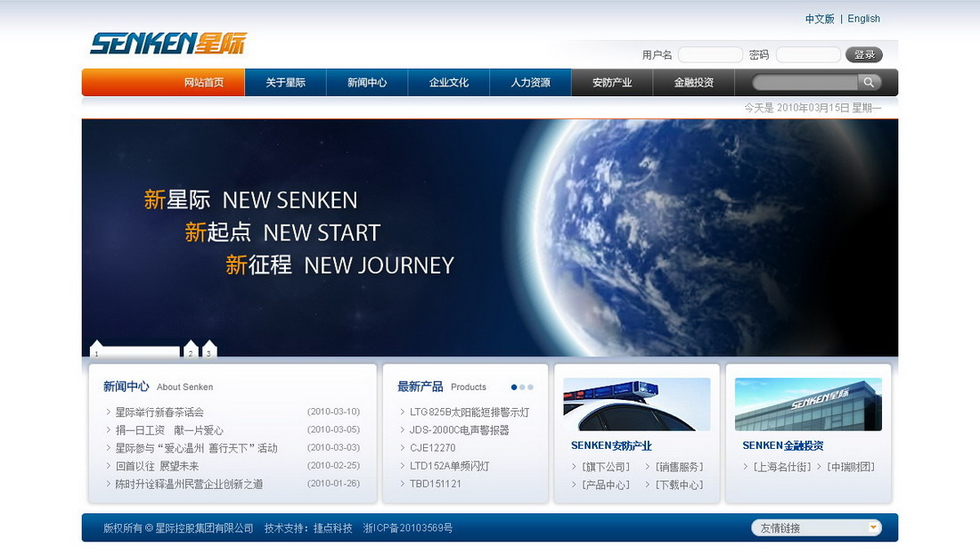Open the 企业文化 menu item

pyautogui.click(x=449, y=83)
